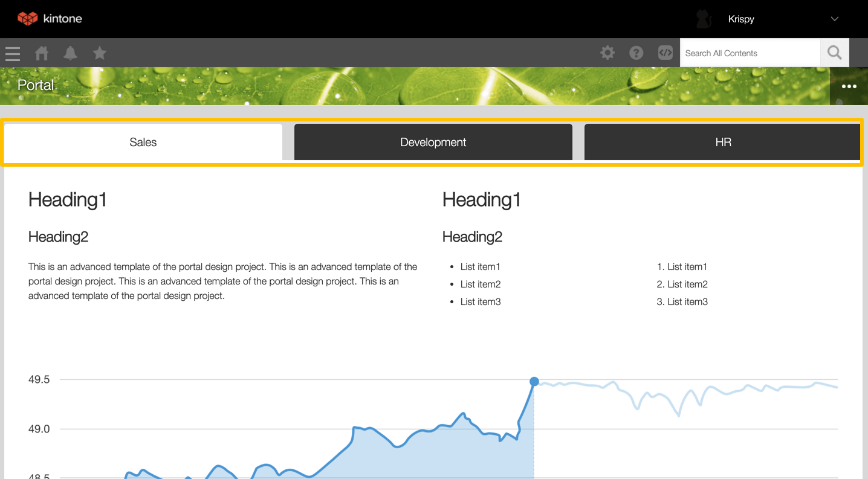
Task: Click the magnifying glass search button
Action: click(x=835, y=53)
